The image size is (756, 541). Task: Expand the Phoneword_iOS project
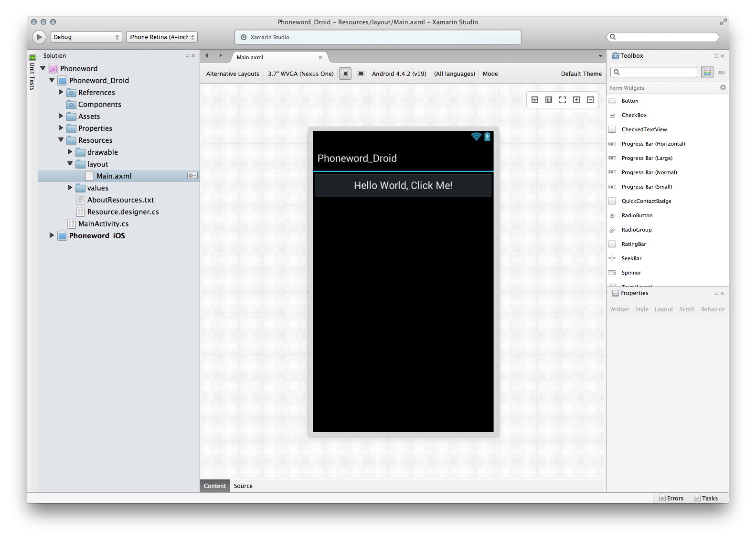[x=52, y=235]
